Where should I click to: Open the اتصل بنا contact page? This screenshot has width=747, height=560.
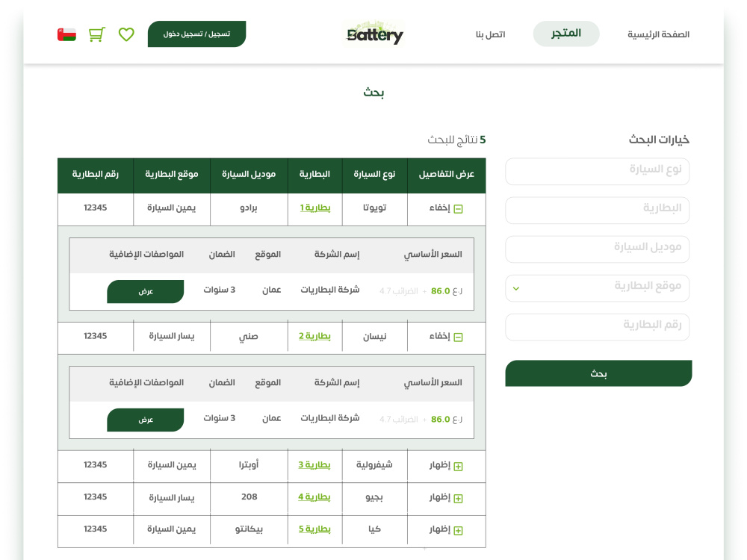(490, 34)
